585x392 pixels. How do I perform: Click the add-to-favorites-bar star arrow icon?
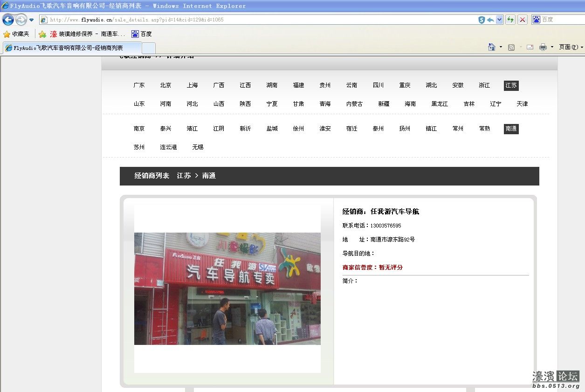click(x=42, y=34)
